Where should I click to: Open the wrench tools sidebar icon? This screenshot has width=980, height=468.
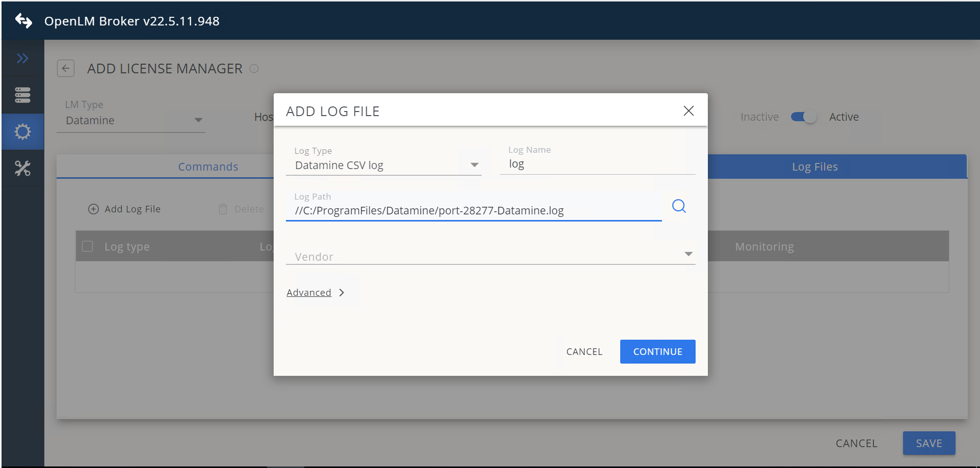[x=22, y=169]
